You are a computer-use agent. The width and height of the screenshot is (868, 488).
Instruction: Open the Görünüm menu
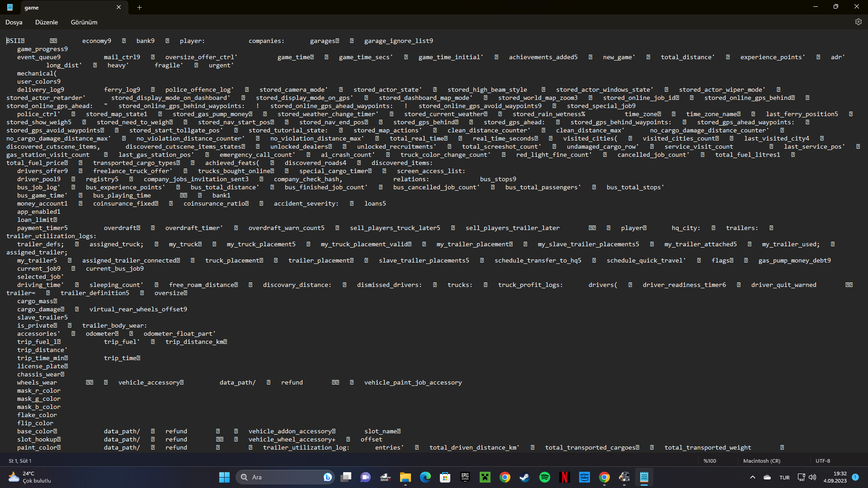[x=84, y=22]
